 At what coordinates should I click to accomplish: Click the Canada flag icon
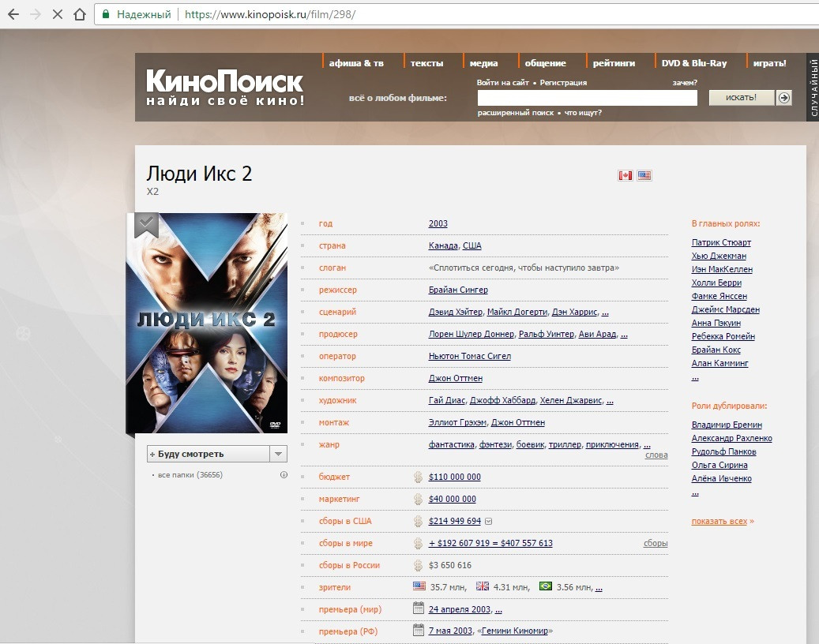625,175
